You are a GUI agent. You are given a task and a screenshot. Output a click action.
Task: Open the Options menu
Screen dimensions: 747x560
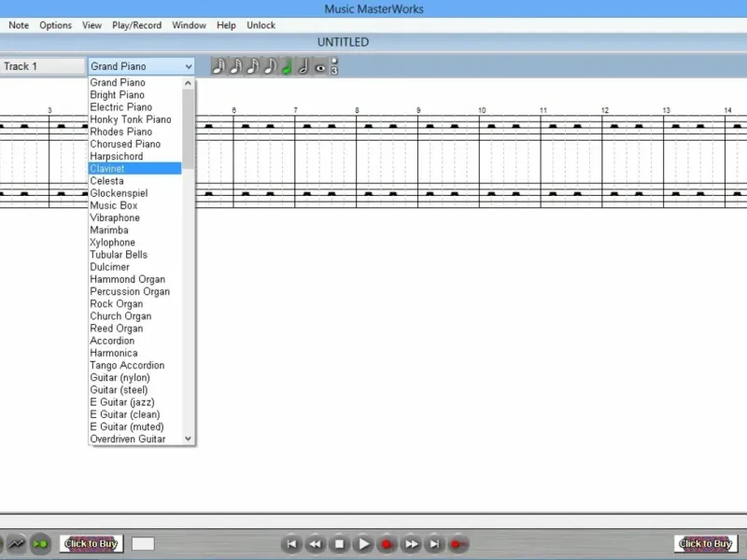55,25
